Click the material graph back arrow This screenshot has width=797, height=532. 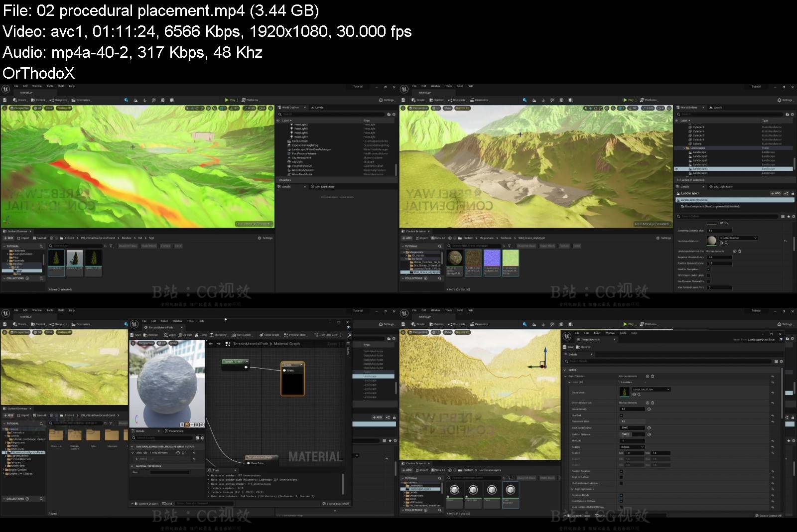[211, 344]
